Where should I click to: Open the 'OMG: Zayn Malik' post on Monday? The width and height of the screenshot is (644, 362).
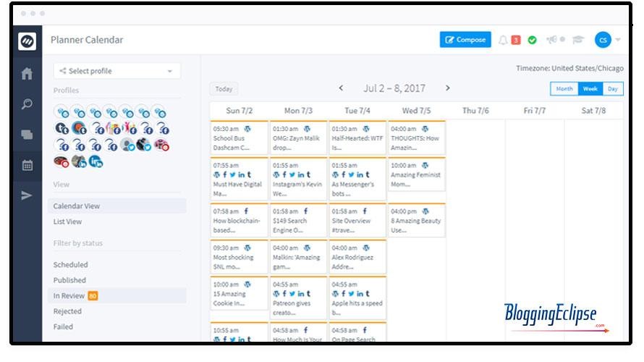pyautogui.click(x=299, y=138)
